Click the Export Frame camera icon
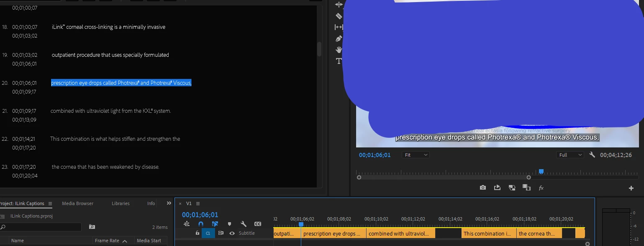This screenshot has width=644, height=246. click(483, 188)
